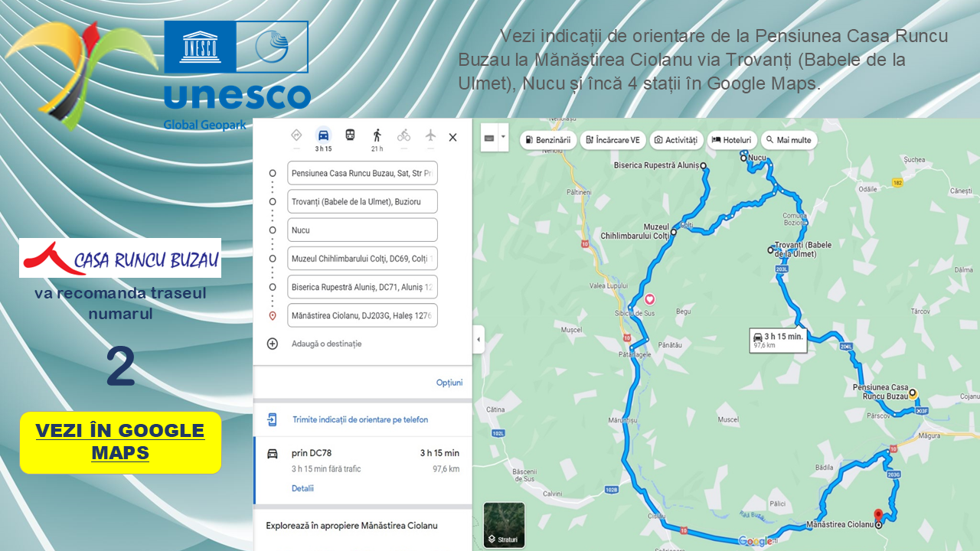Open the Mai multe search chip
This screenshot has width=980, height=551.
pos(788,140)
